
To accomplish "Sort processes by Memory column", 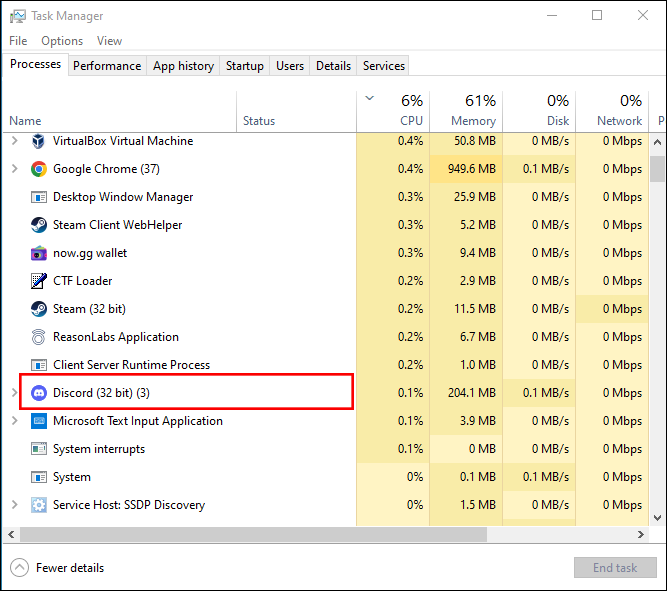I will 472,110.
